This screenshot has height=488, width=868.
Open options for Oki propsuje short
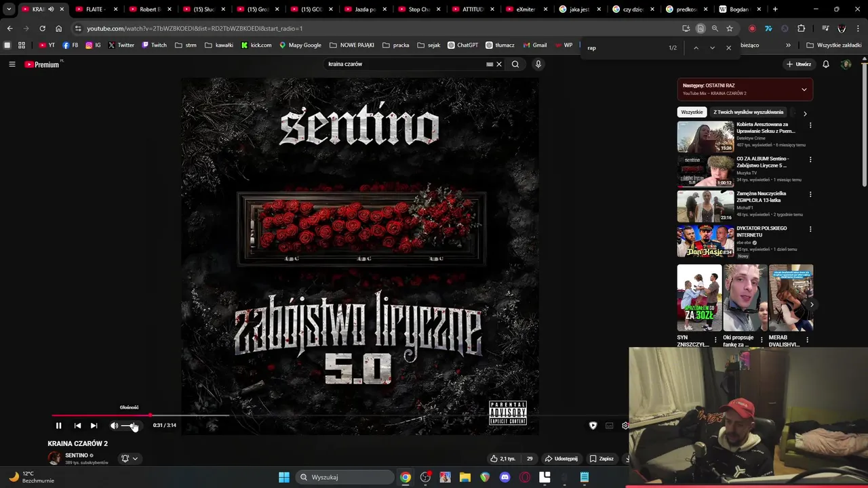click(762, 340)
